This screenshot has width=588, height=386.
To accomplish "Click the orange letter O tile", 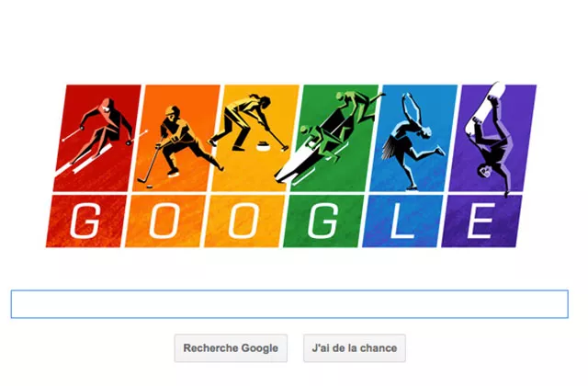I will (x=165, y=221).
